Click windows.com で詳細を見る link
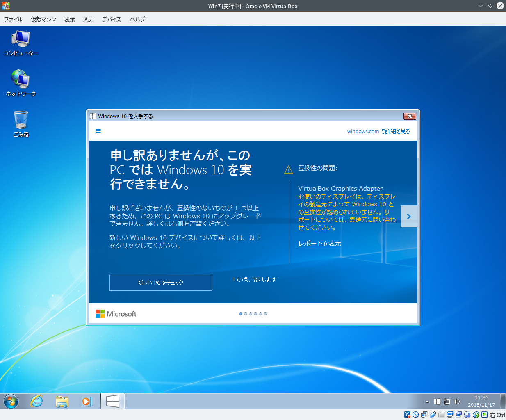The image size is (506, 420). (378, 131)
